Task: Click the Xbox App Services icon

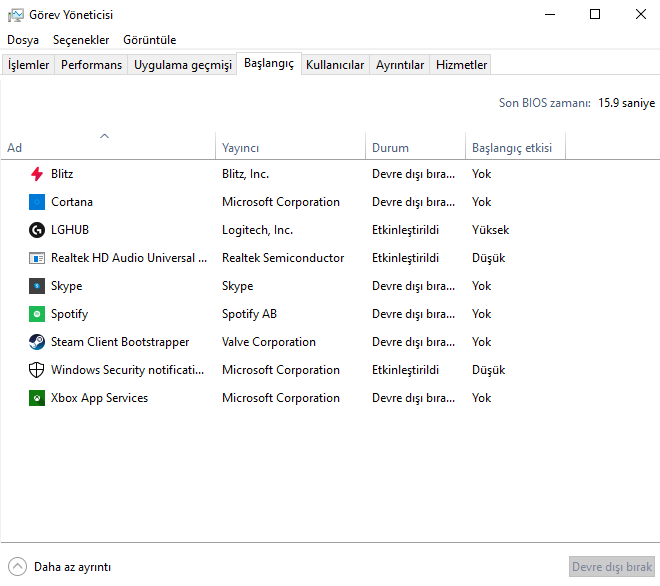Action: [x=37, y=398]
